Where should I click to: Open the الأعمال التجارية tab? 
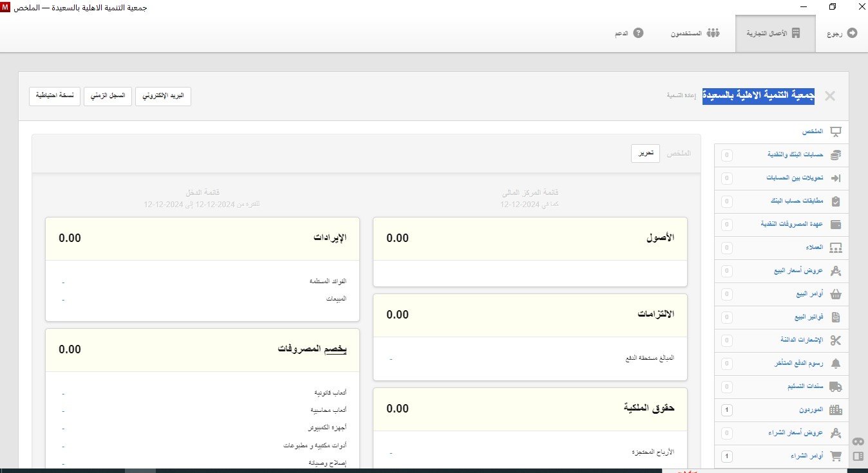coord(773,33)
